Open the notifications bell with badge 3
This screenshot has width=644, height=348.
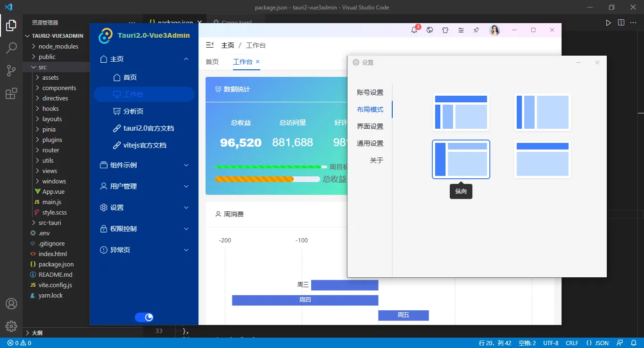414,30
